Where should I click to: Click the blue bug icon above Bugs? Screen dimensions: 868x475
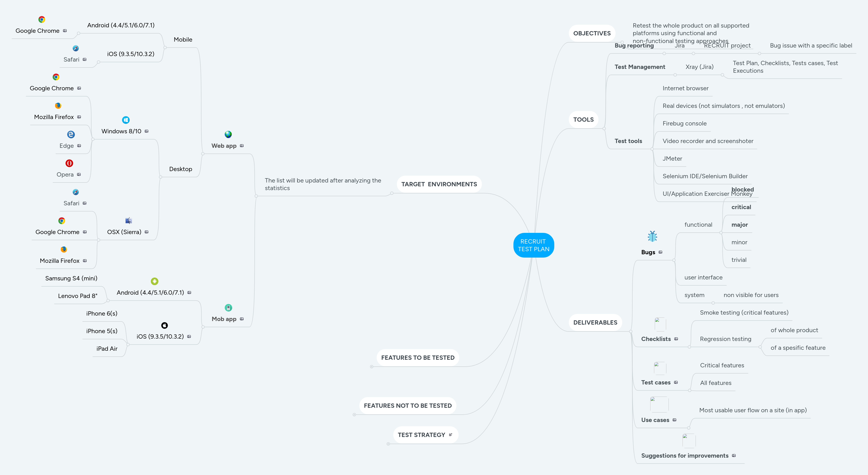pyautogui.click(x=652, y=236)
